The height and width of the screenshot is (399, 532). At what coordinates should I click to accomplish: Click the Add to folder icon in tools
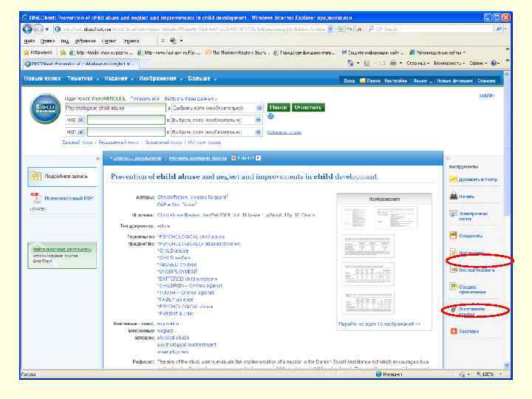(453, 179)
